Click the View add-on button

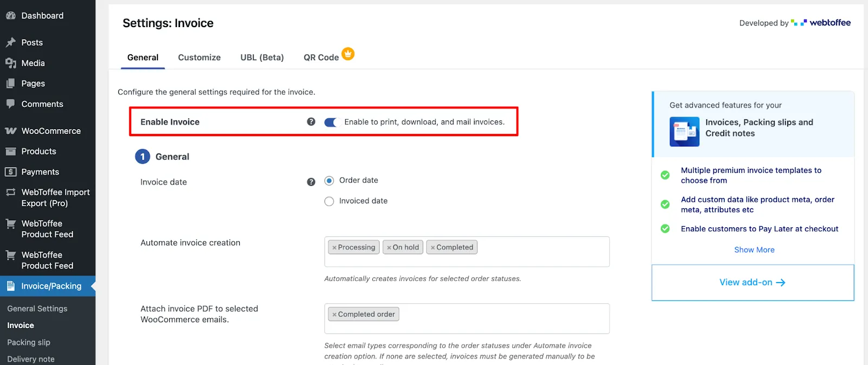click(x=752, y=283)
